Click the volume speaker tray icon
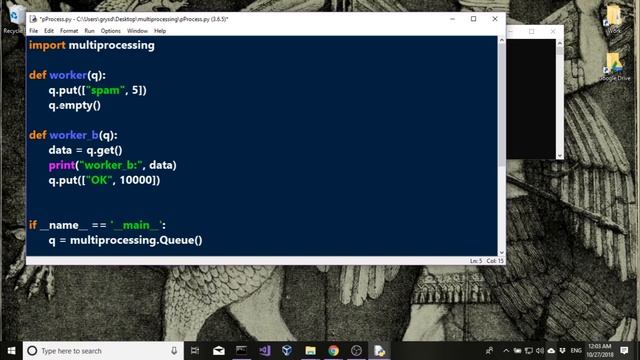 (540, 351)
